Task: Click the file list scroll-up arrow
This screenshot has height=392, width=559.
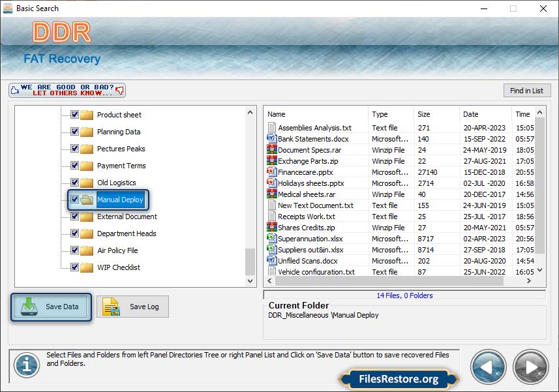Action: click(539, 112)
